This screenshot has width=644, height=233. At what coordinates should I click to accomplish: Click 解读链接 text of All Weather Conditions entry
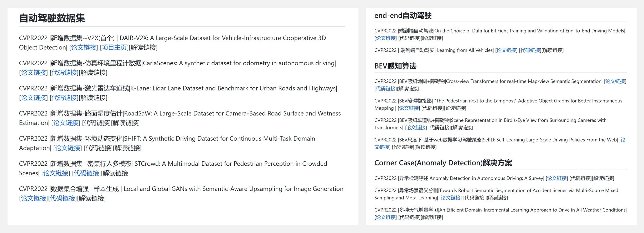pyautogui.click(x=432, y=217)
